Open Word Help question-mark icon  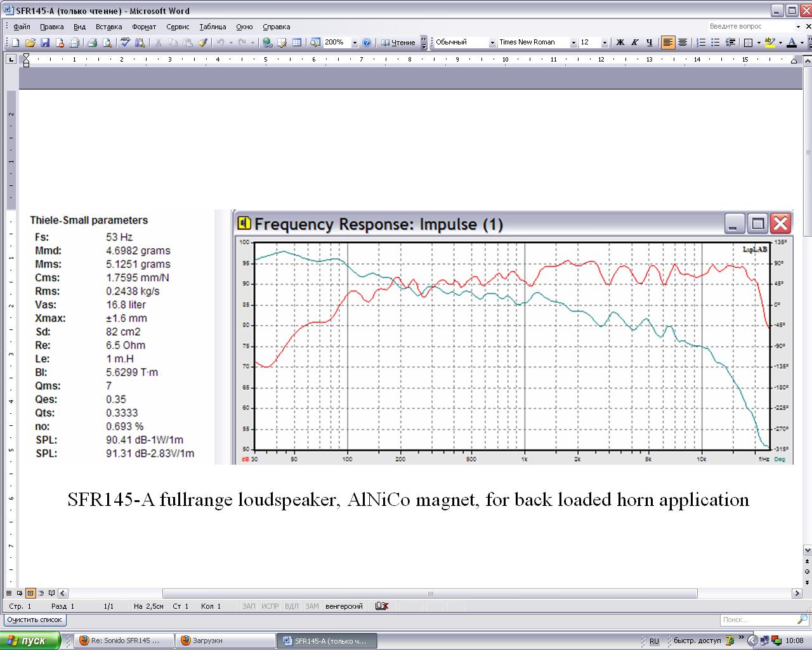pos(366,43)
